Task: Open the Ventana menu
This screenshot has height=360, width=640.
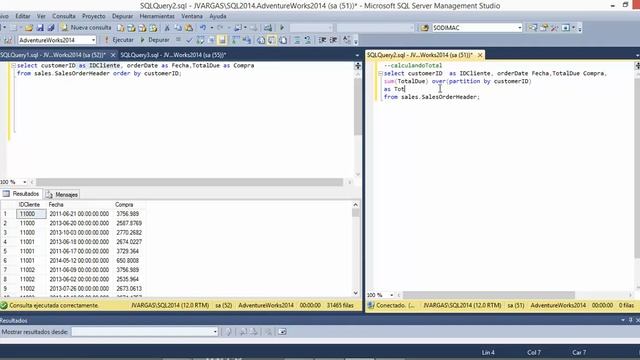Action: tap(192, 16)
